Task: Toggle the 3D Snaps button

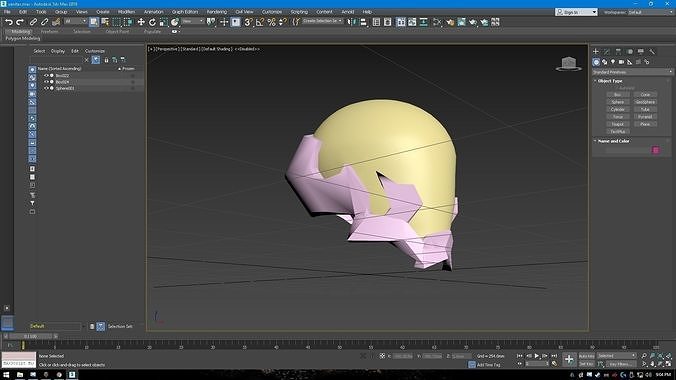Action: click(x=248, y=22)
